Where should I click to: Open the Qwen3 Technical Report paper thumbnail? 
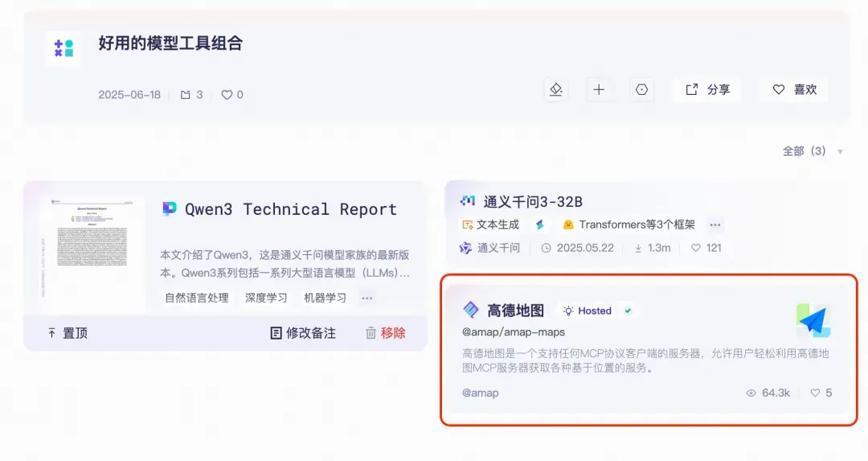tap(93, 255)
